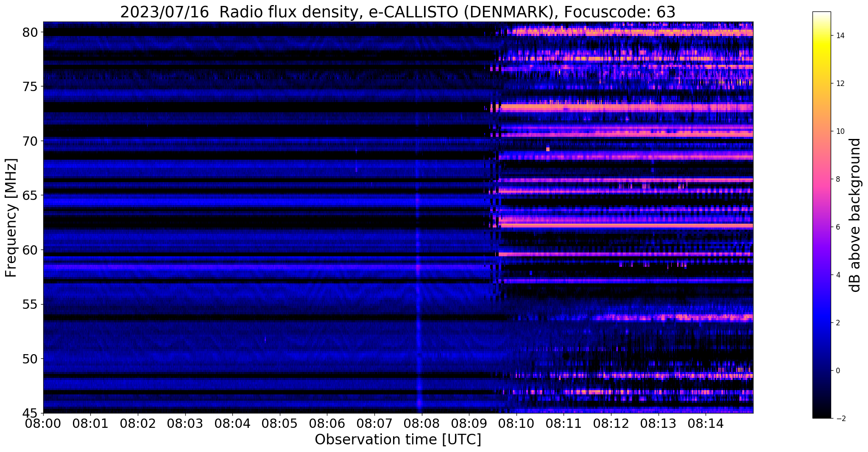Click the 08:10 time tick label
The width and height of the screenshot is (868, 452).
(516, 423)
